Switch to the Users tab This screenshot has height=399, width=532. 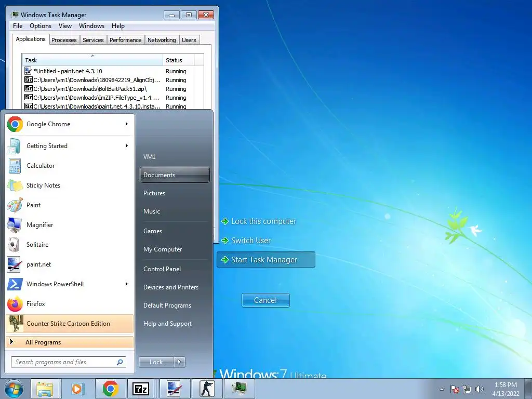[189, 40]
